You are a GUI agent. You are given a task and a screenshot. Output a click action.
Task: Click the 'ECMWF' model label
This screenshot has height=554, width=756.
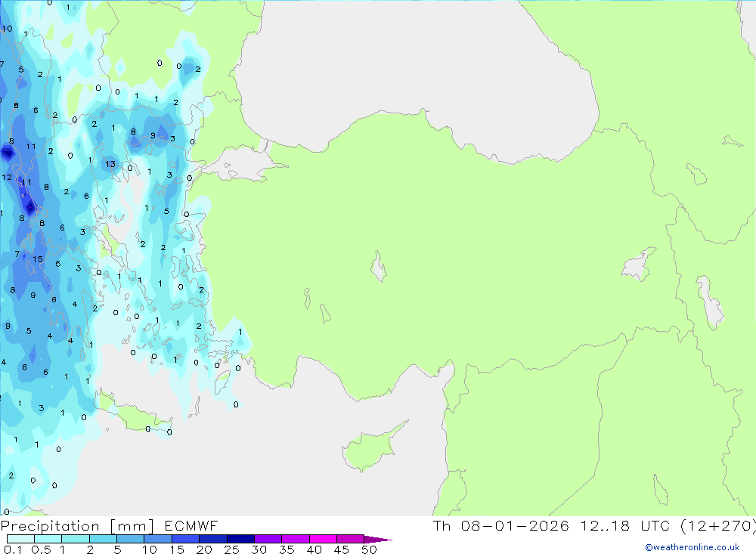click(191, 525)
